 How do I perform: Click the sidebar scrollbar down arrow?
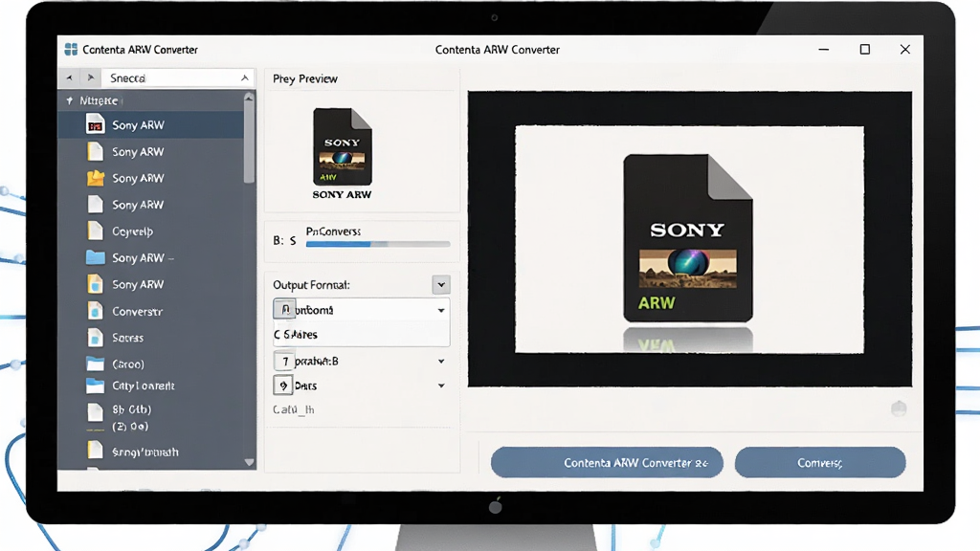pos(250,462)
